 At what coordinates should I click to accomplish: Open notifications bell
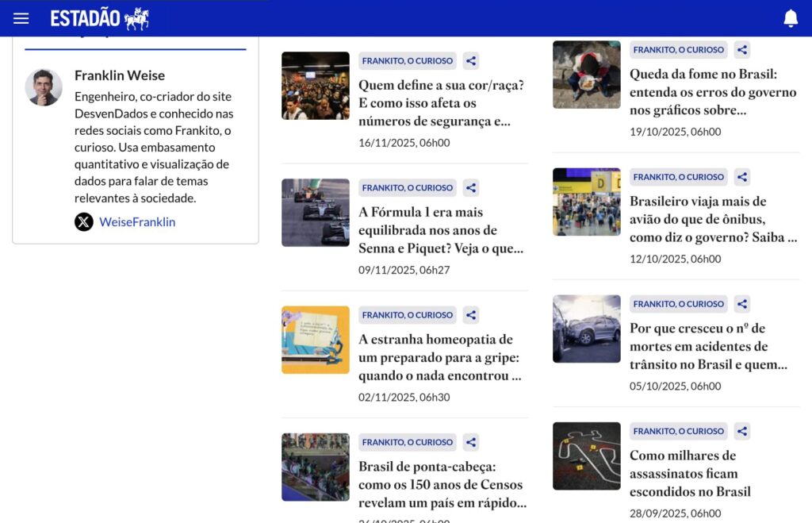(x=791, y=18)
